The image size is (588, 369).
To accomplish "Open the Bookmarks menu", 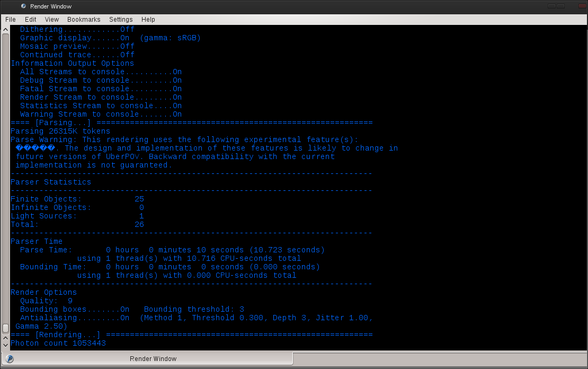I will (84, 20).
